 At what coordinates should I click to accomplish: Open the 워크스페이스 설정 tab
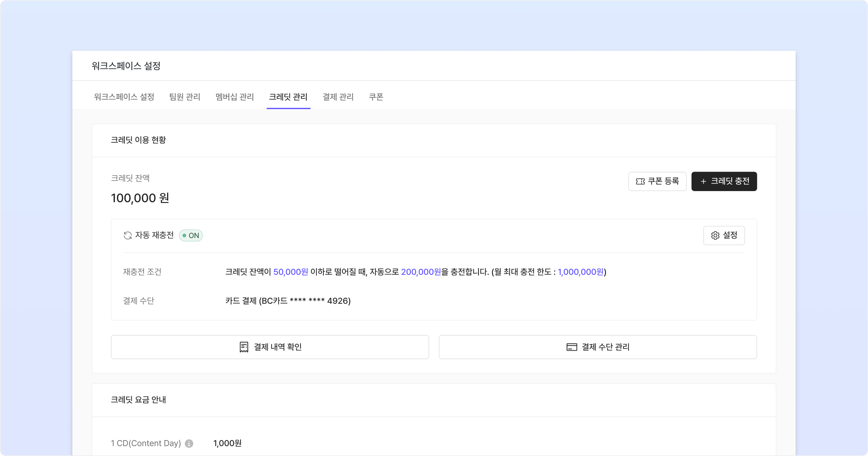click(x=124, y=97)
